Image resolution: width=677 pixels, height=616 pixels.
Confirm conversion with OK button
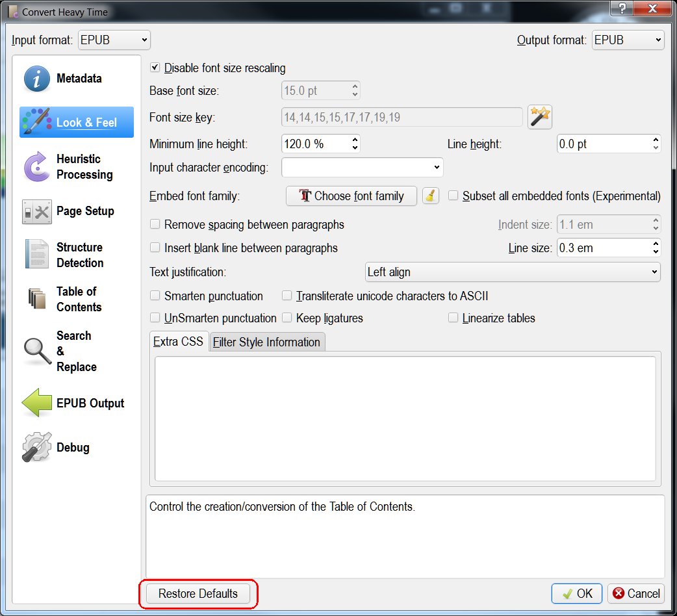[577, 593]
